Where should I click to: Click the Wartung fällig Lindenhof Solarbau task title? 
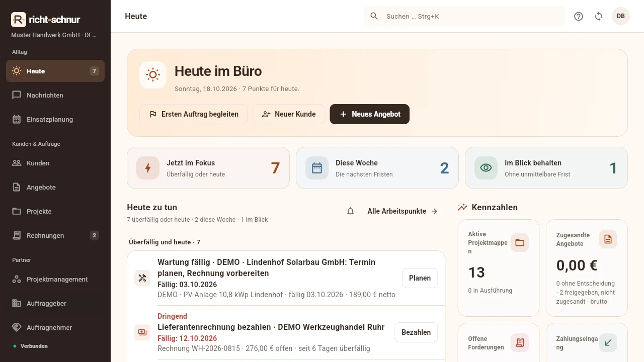pos(267,267)
